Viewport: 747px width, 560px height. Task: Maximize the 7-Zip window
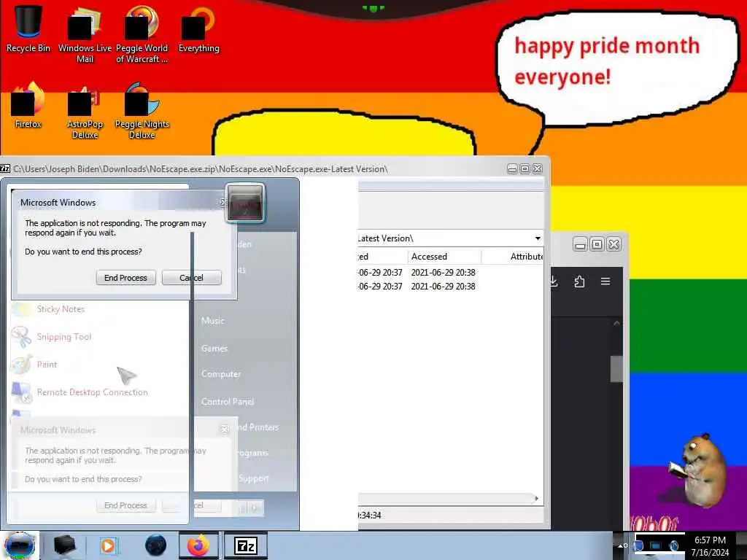pyautogui.click(x=525, y=168)
